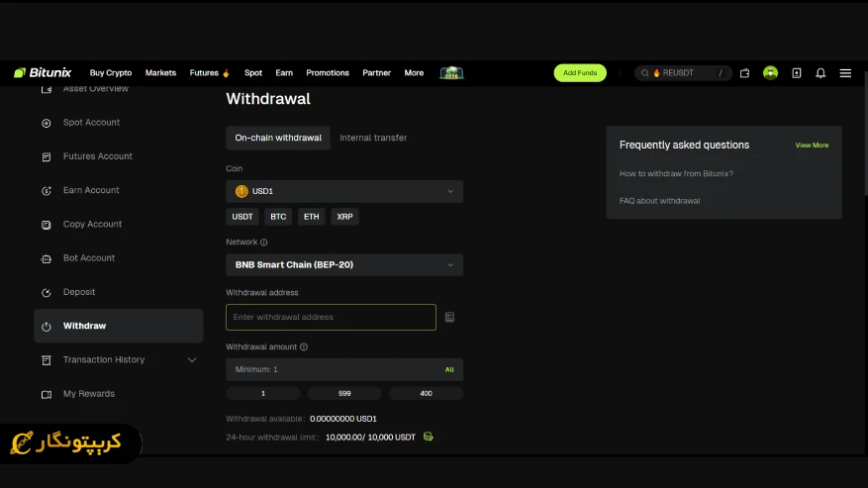The width and height of the screenshot is (868, 488).
Task: Click the Withdrawal amount info icon
Action: 304,346
